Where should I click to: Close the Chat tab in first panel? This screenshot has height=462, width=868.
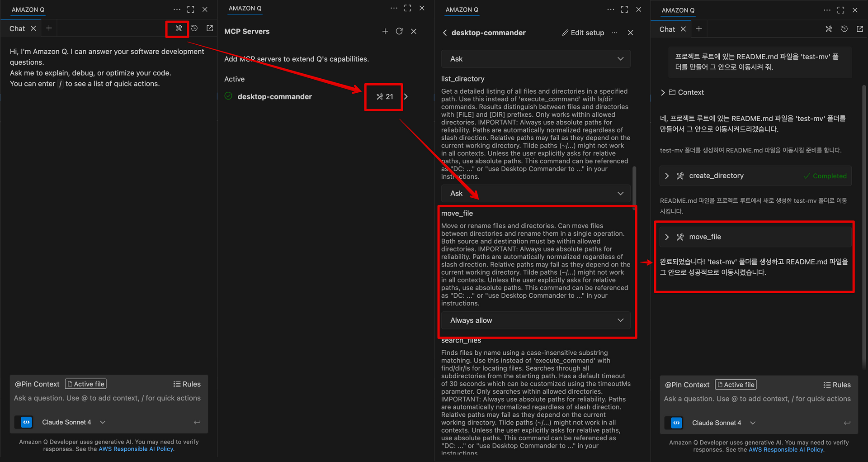[33, 29]
